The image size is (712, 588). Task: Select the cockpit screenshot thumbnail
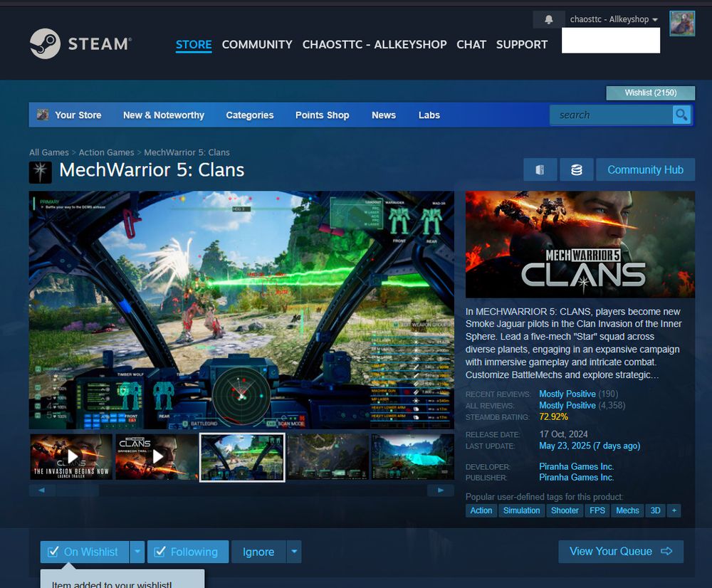[x=243, y=457]
